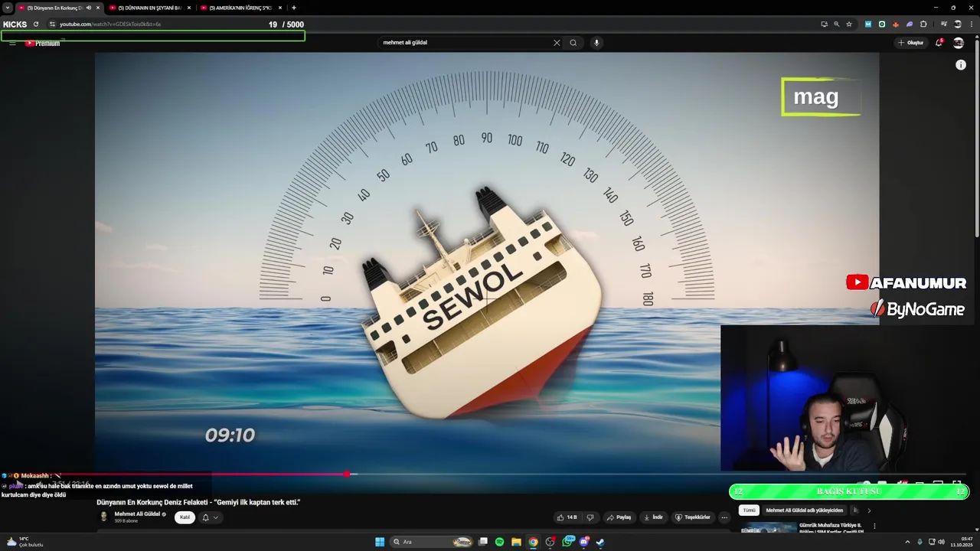Screen dimensions: 980x551
Task: Open the YouTube account avatar menu
Action: [x=959, y=43]
